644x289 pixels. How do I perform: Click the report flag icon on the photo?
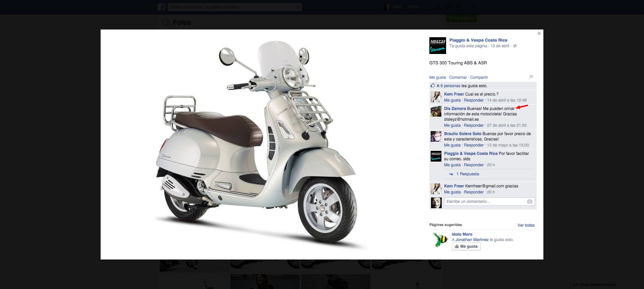pyautogui.click(x=531, y=77)
